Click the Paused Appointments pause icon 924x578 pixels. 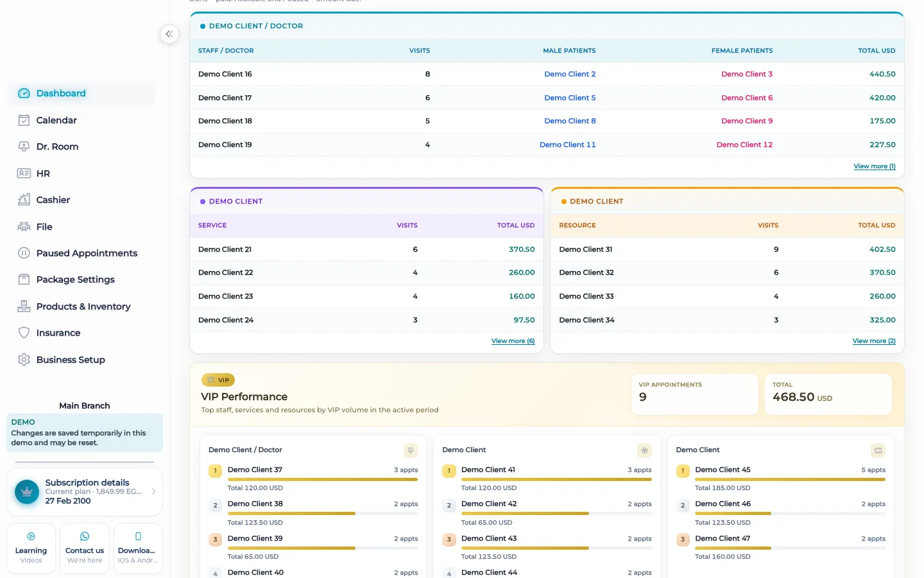tap(24, 253)
